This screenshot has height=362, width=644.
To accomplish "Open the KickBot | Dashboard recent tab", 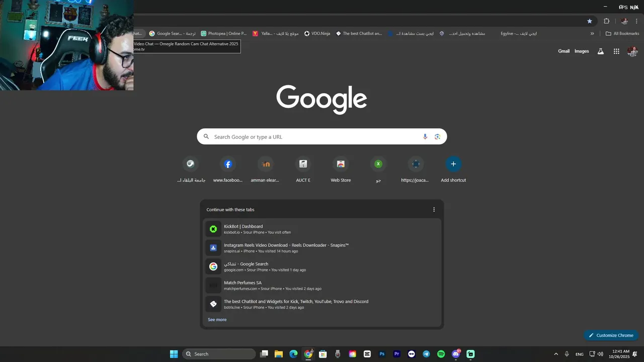I will 322,229.
